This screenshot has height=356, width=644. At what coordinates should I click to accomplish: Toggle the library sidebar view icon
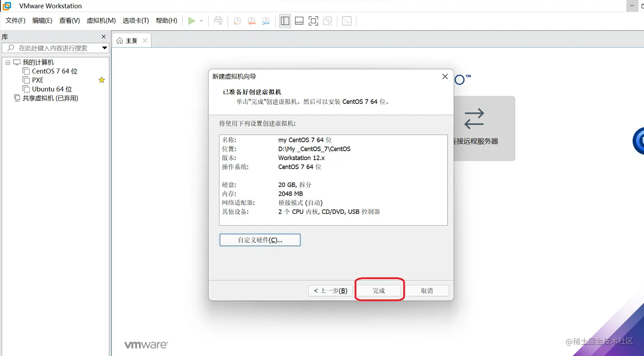tap(285, 21)
